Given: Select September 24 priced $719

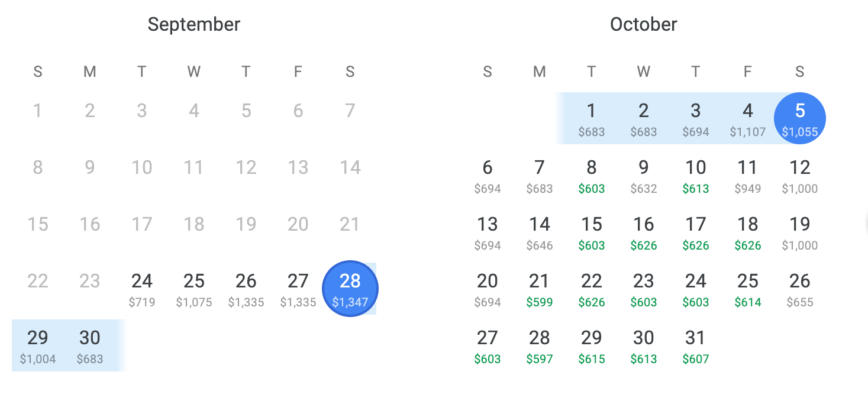Looking at the screenshot, I should click(x=142, y=289).
